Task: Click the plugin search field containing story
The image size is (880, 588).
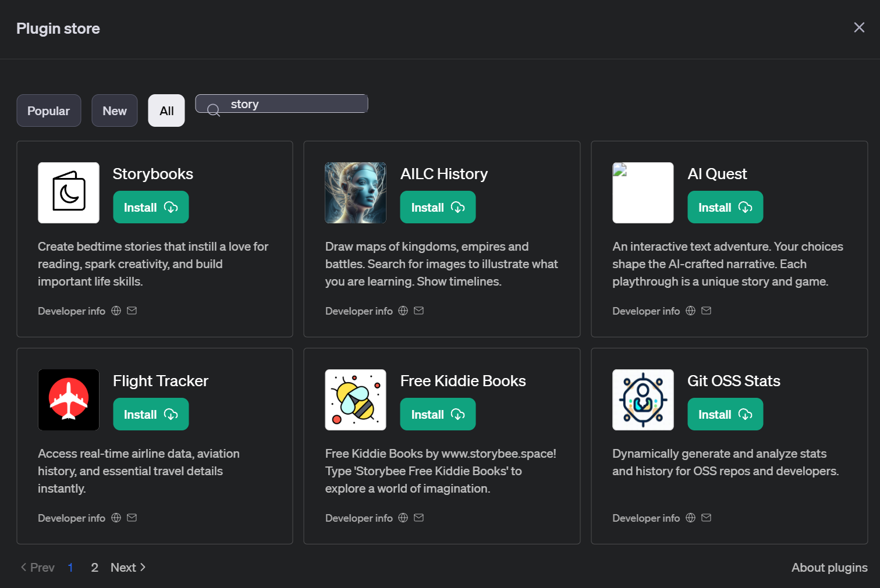Action: (291, 104)
